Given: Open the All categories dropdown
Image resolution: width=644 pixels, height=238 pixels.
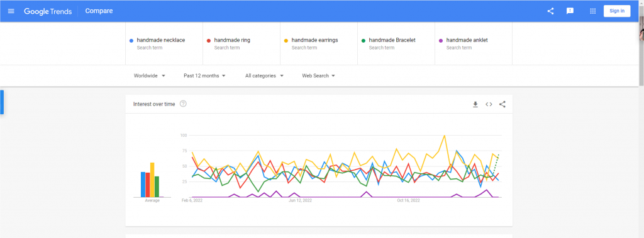Looking at the screenshot, I should (264, 76).
